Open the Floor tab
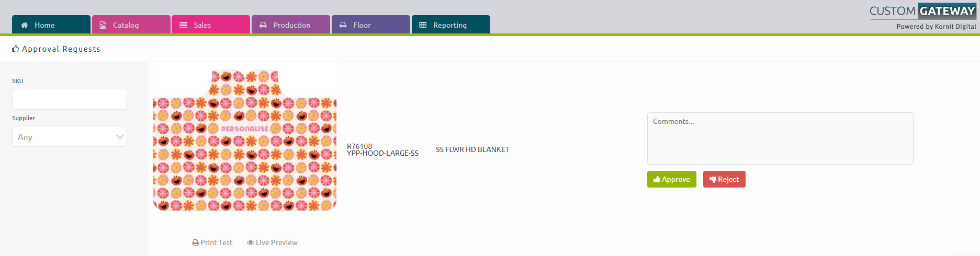Screen dimensions: 980x256 pos(371,25)
